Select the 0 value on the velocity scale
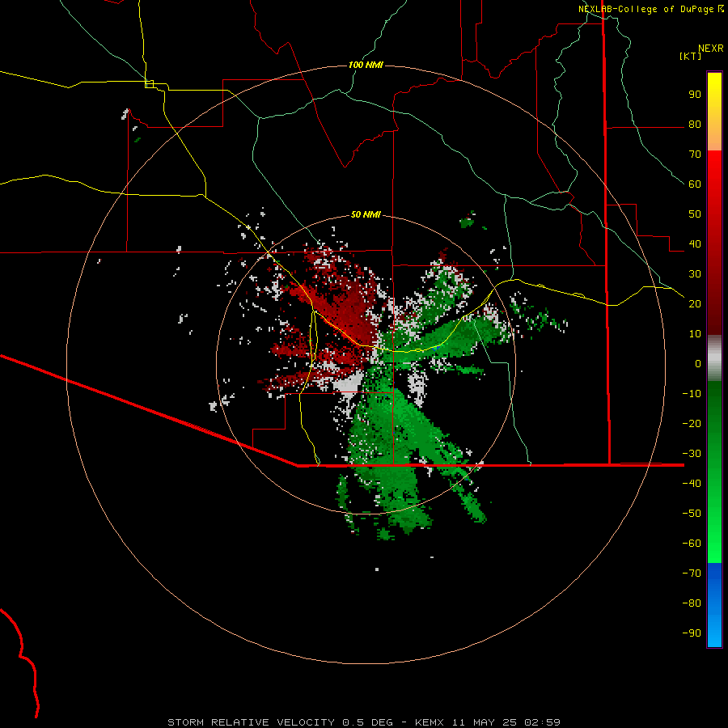Viewport: 728px width, 728px height. [698, 364]
